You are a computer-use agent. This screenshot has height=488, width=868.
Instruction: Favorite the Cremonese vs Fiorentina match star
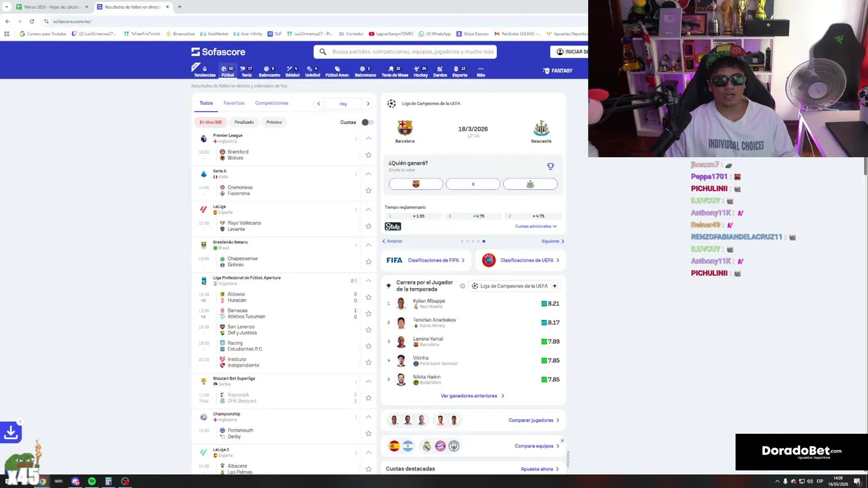click(x=368, y=190)
